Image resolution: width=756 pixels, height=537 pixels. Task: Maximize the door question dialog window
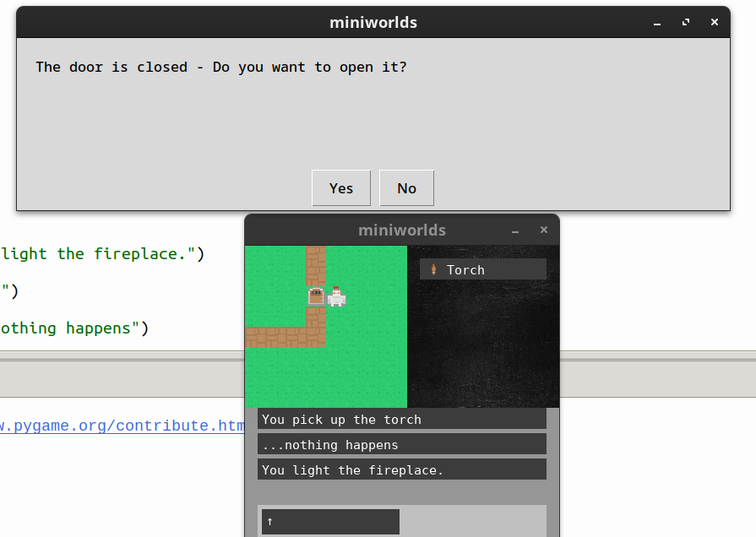[x=686, y=23]
